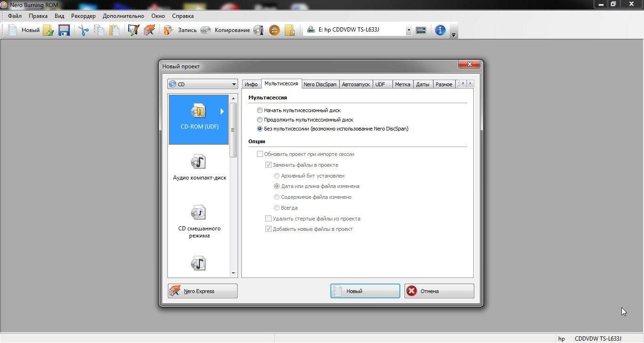Click the orange eject disc icon
This screenshot has height=343, width=644.
point(274,30)
